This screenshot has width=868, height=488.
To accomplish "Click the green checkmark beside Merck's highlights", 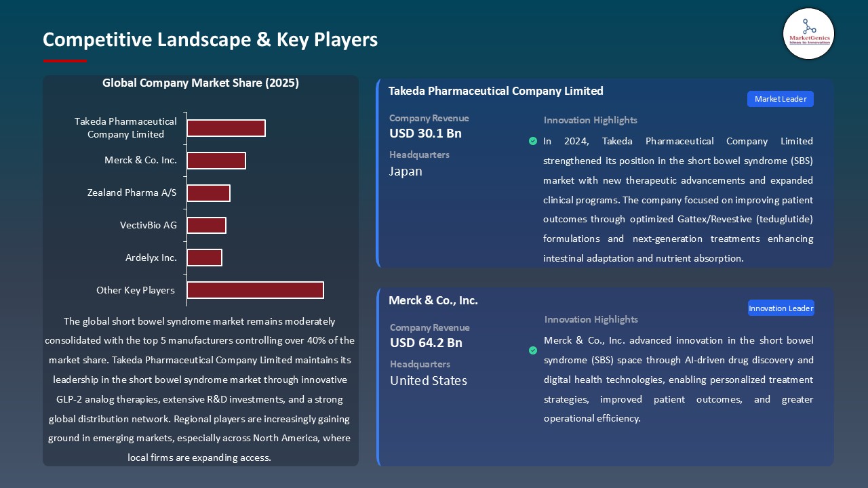I will [533, 350].
